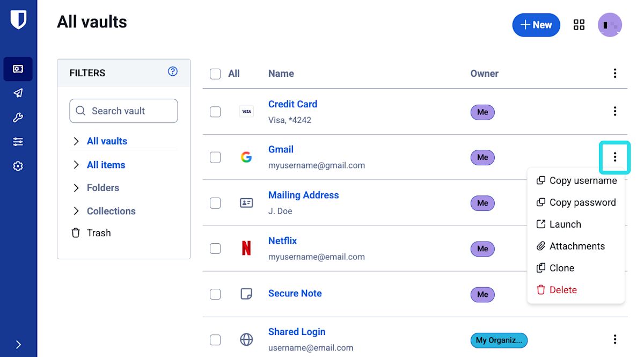Screen dimensions: 644x357
Task: Open Send from the paper plane sidebar icon
Action: tap(18, 93)
